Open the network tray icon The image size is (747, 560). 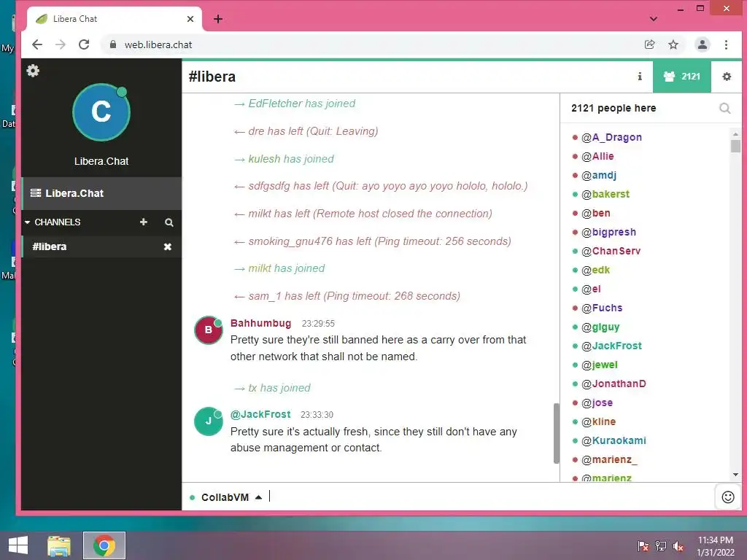coord(661,546)
